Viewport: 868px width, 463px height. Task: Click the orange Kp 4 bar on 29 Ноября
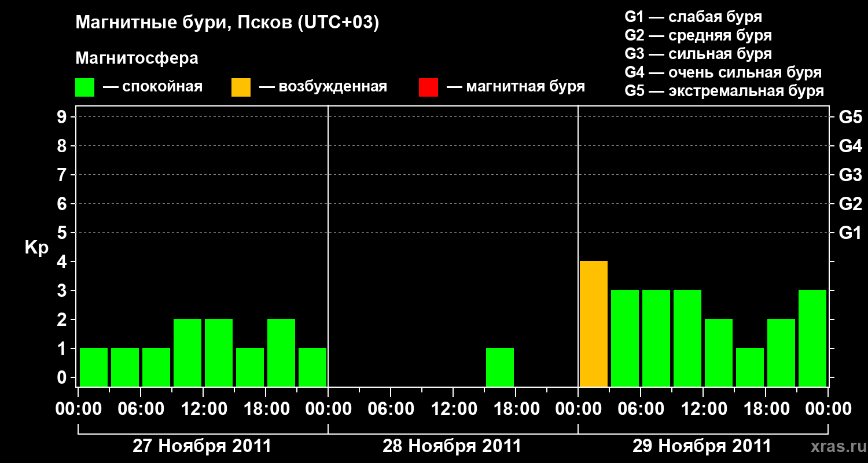[594, 324]
